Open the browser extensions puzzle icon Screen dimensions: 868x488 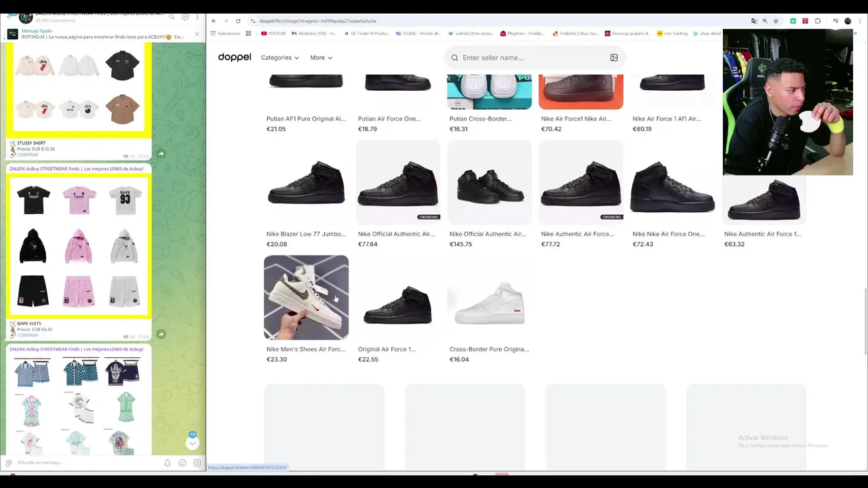click(x=818, y=21)
